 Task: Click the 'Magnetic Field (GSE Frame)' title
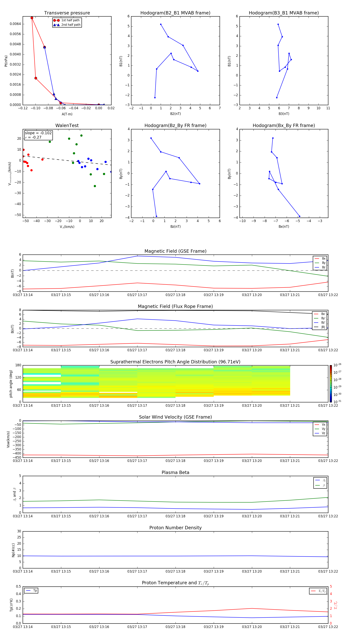tap(175, 251)
